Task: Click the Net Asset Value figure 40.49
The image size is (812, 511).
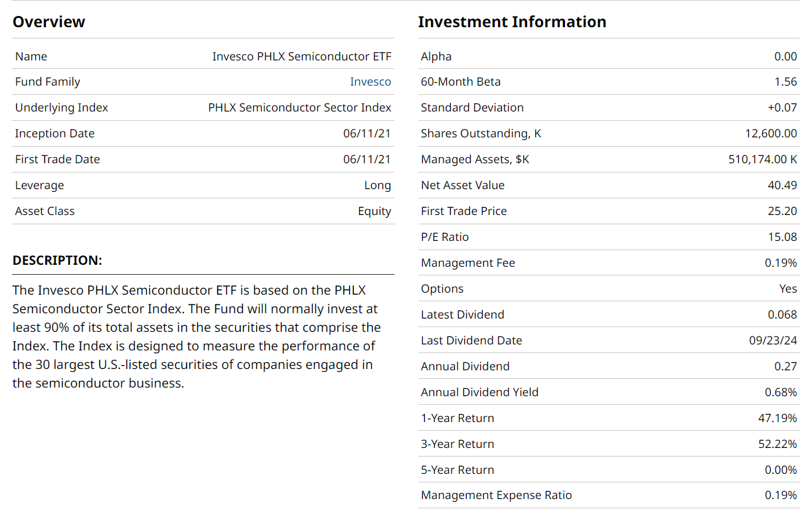Action: pyautogui.click(x=782, y=185)
